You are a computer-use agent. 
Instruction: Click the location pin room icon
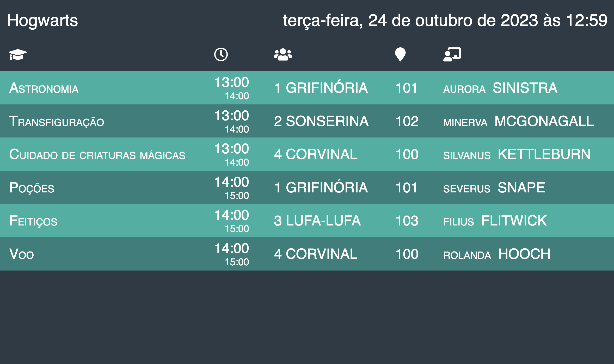(400, 54)
